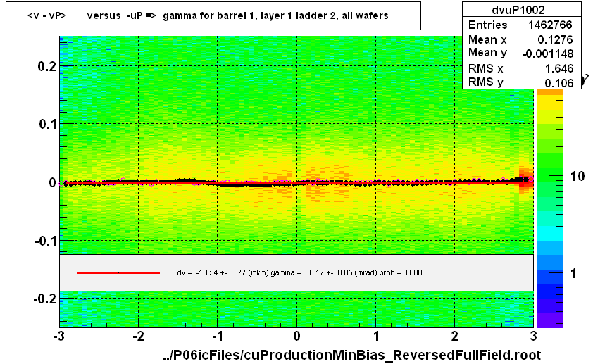Click the legend text with dv and gamma
The image size is (593, 364).
tap(299, 272)
